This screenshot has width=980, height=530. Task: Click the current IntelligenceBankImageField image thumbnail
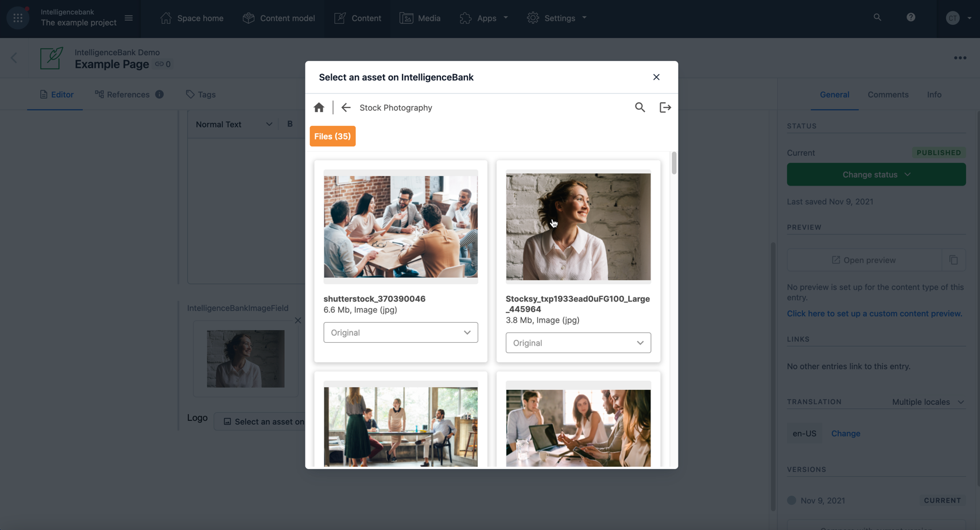(x=246, y=359)
